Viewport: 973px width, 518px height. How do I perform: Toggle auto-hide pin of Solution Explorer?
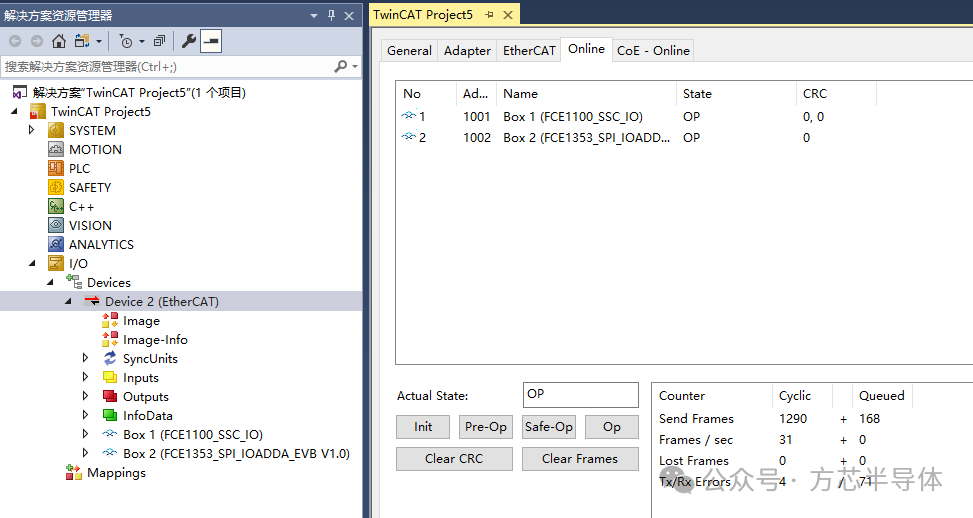click(331, 16)
